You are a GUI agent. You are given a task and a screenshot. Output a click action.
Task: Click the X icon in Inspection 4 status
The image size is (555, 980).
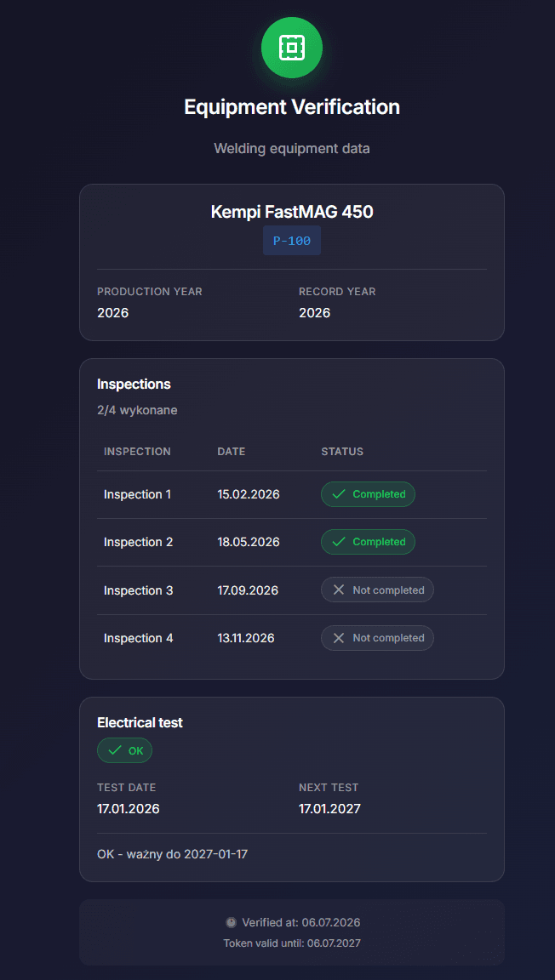point(339,638)
